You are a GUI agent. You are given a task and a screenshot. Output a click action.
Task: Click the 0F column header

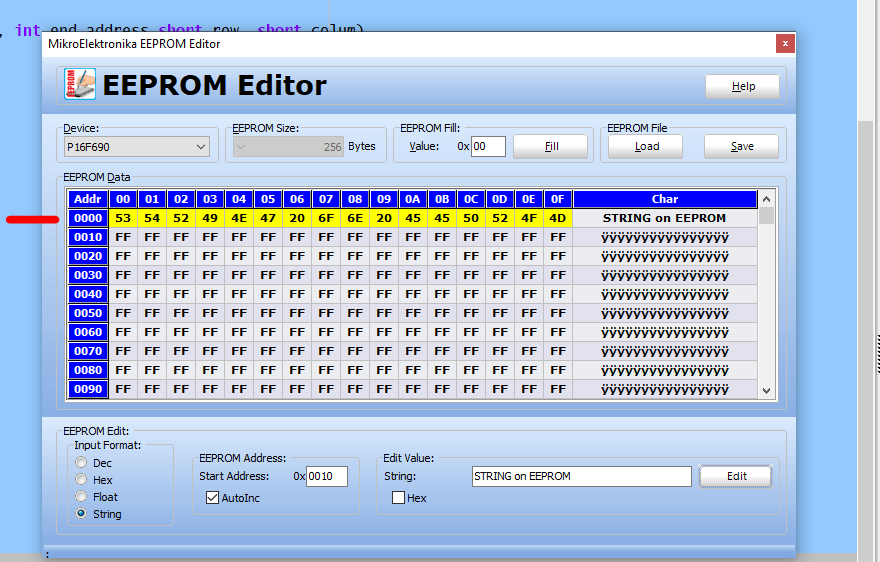click(558, 199)
